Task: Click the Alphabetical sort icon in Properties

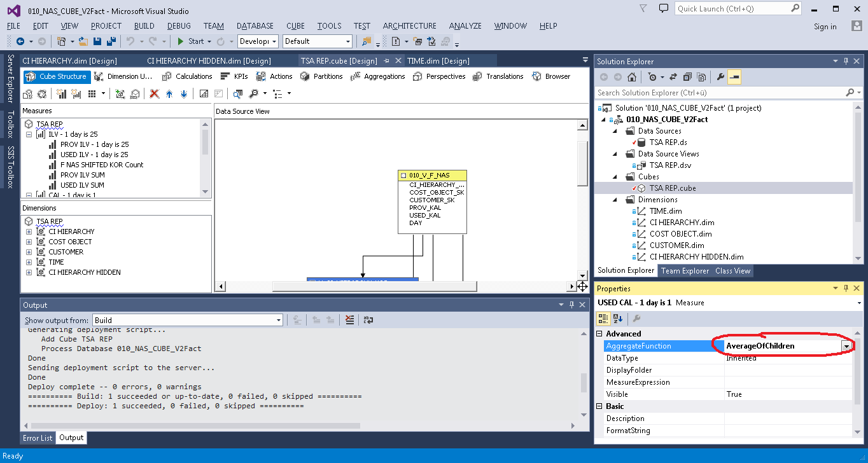Action: pos(617,318)
